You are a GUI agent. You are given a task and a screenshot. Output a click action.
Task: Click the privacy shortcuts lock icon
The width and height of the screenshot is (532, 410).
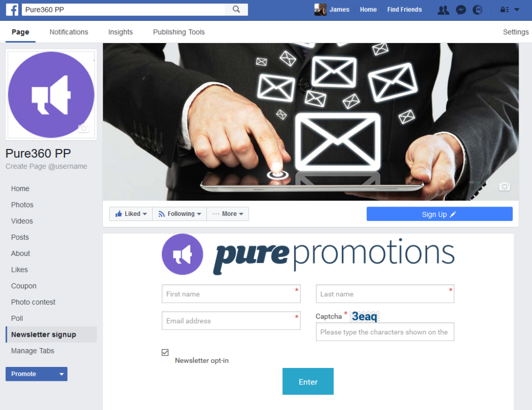504,10
